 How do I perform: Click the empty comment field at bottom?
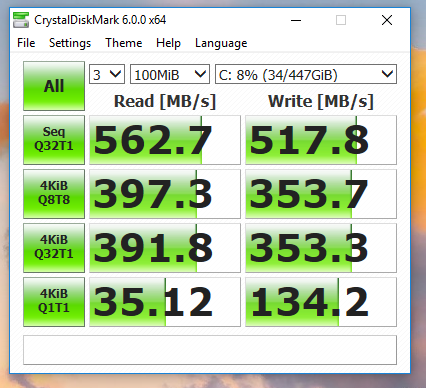(x=210, y=350)
